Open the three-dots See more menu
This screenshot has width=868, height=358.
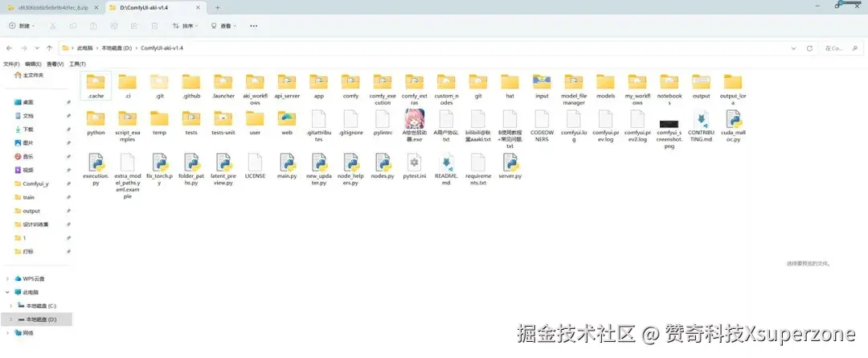pyautogui.click(x=253, y=26)
